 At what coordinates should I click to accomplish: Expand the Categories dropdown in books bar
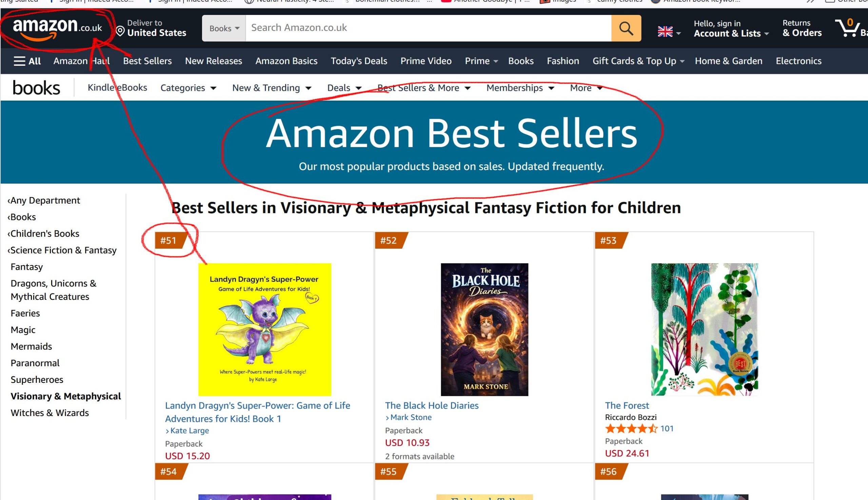(188, 88)
